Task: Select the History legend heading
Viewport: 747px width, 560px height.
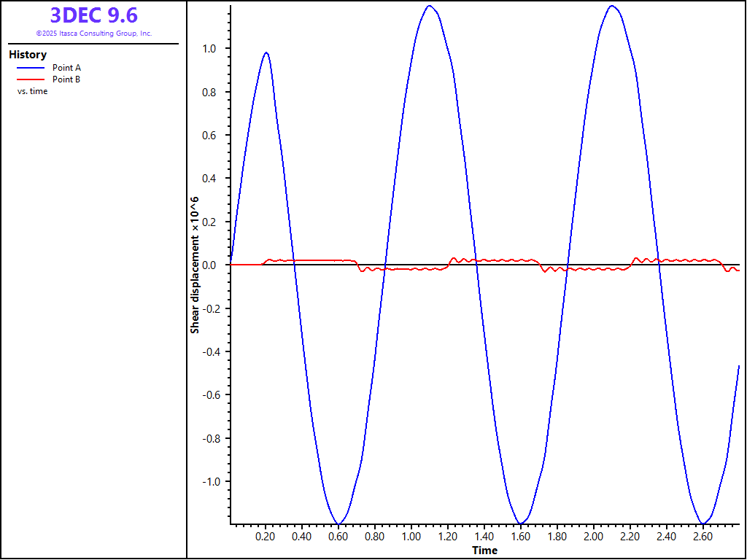Action: (x=28, y=55)
